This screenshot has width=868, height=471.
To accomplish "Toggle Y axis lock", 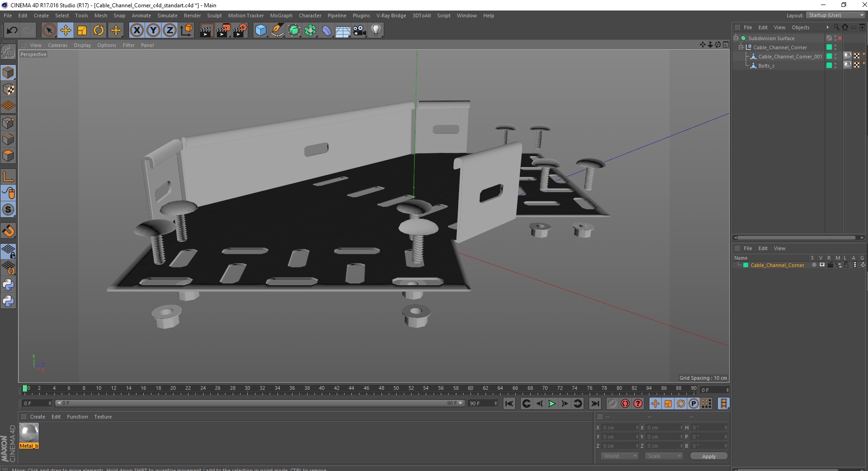I will coord(153,31).
